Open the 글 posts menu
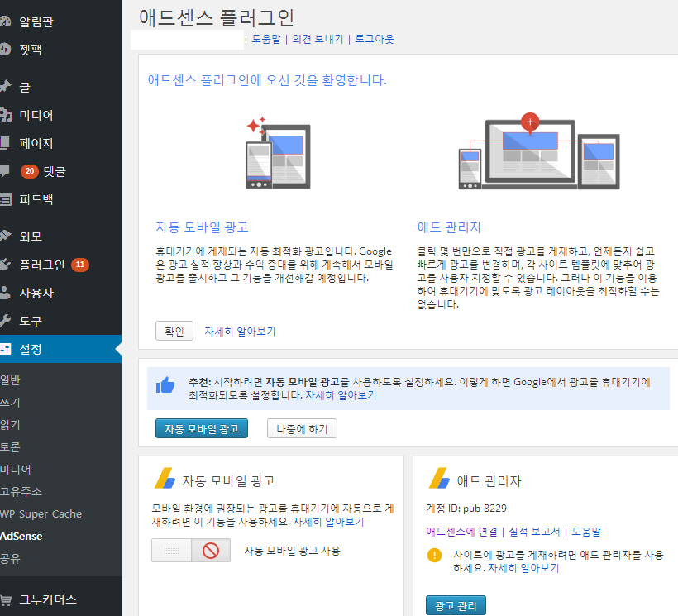678x616 pixels. pos(25,87)
